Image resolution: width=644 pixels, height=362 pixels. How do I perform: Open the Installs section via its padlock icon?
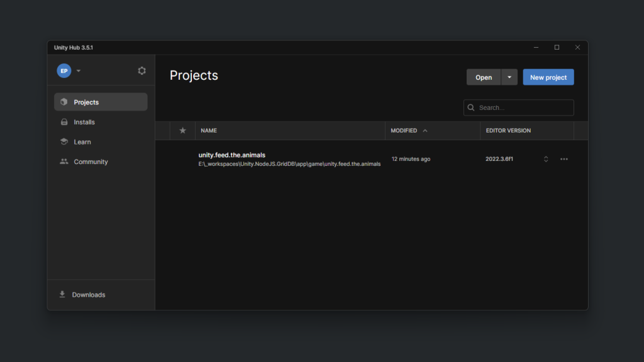point(63,121)
